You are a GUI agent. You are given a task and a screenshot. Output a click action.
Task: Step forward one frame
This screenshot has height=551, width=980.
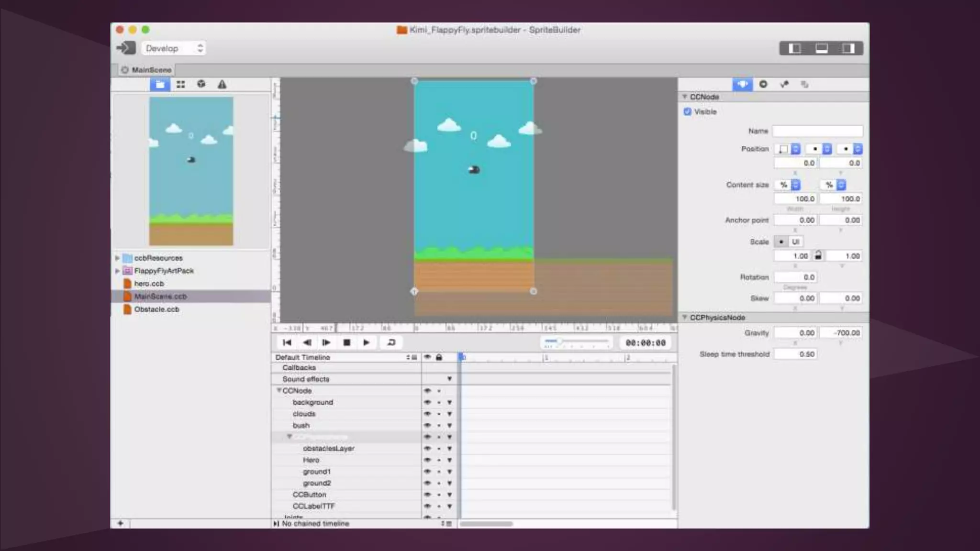coord(326,342)
